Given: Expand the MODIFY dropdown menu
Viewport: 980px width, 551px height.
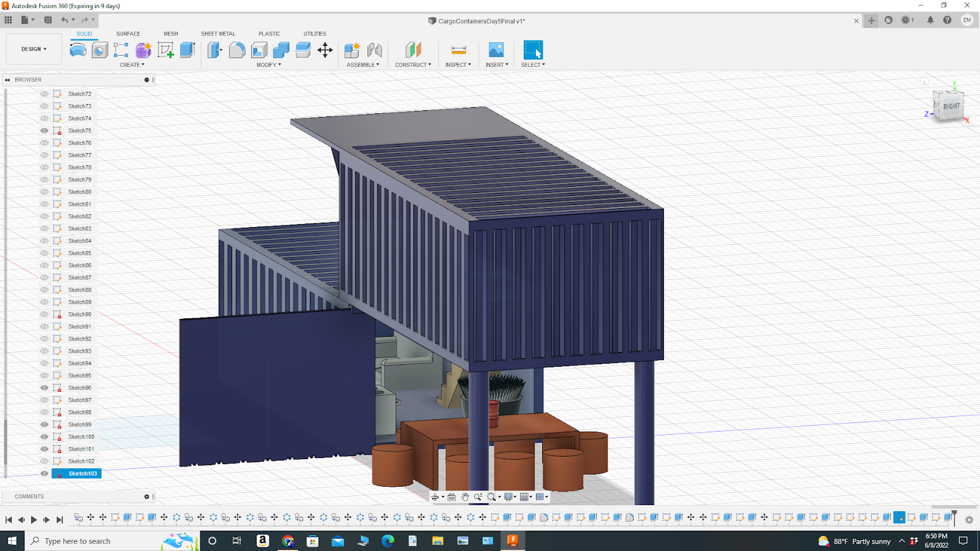Looking at the screenshot, I should pyautogui.click(x=268, y=65).
